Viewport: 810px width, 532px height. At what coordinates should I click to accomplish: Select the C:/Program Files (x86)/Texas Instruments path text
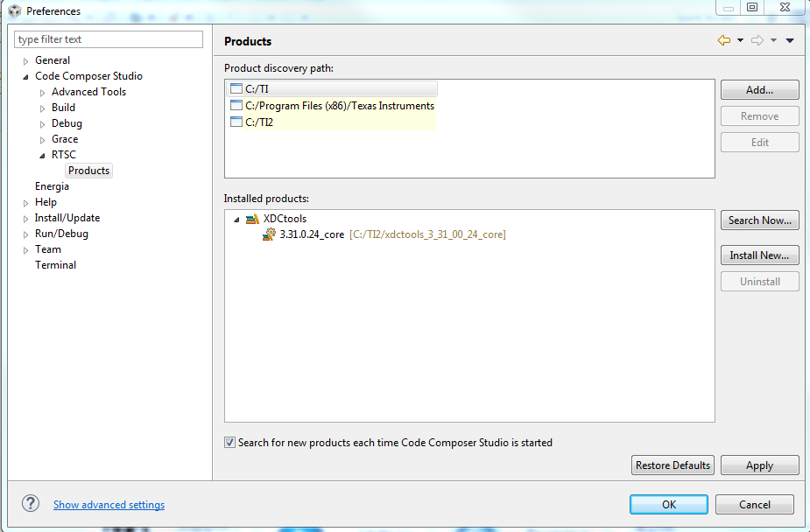[340, 106]
